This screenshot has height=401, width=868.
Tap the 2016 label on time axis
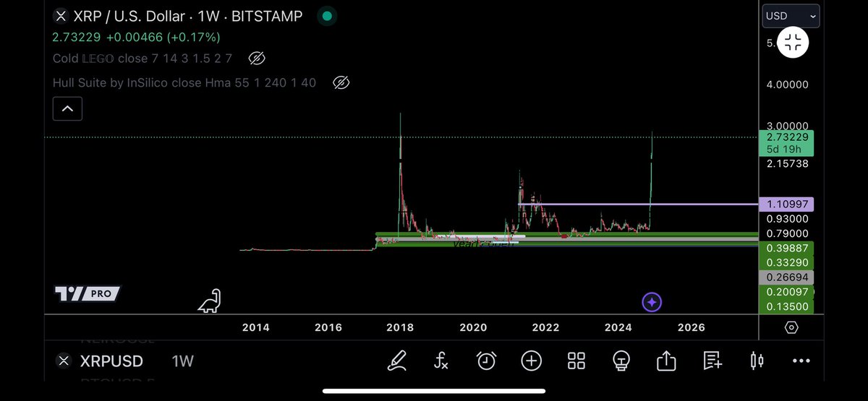tap(328, 327)
